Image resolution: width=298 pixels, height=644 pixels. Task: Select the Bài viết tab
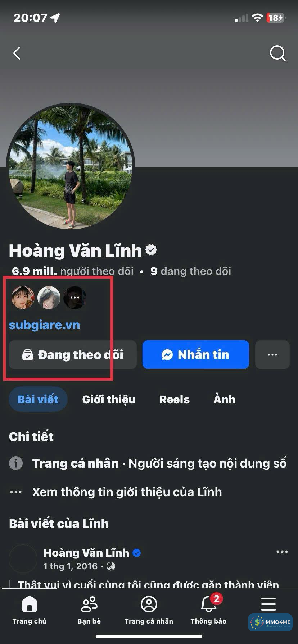coord(38,399)
